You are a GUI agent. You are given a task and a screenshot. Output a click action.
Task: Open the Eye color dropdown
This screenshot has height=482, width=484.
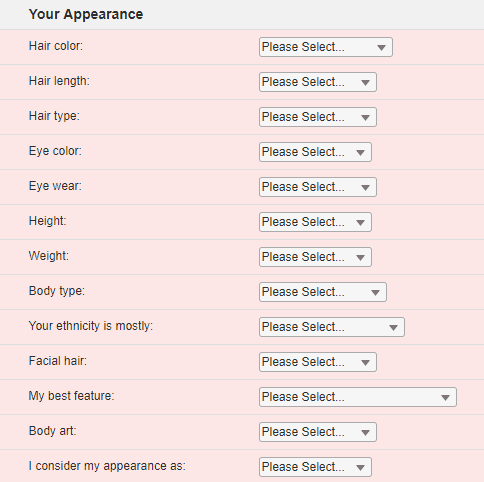pos(315,152)
